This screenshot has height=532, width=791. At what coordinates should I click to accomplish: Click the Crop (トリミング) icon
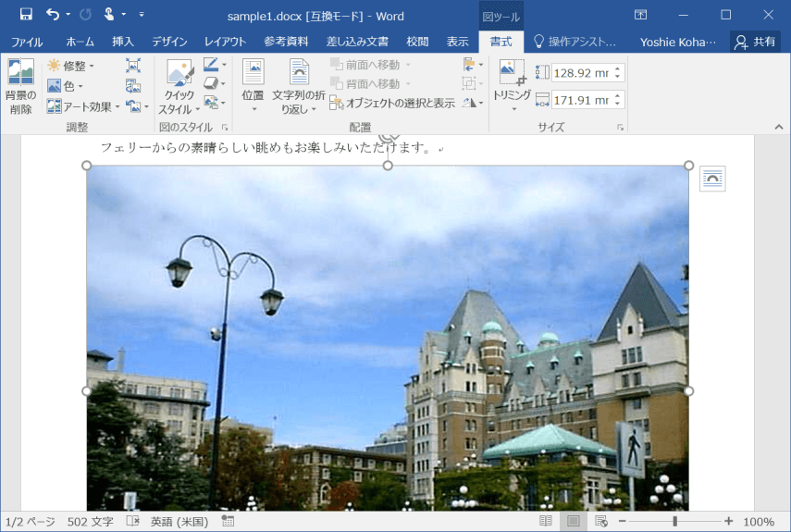point(512,72)
